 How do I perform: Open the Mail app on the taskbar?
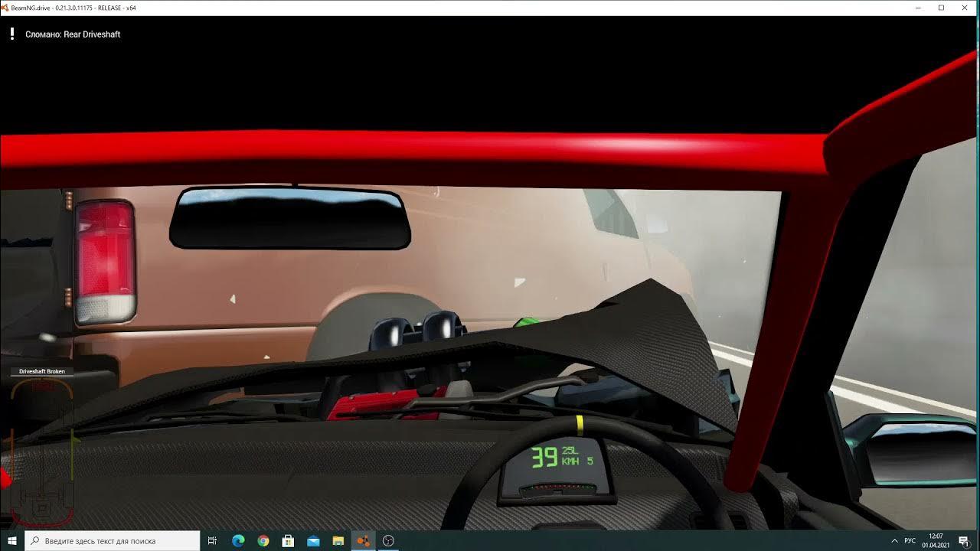pos(313,541)
